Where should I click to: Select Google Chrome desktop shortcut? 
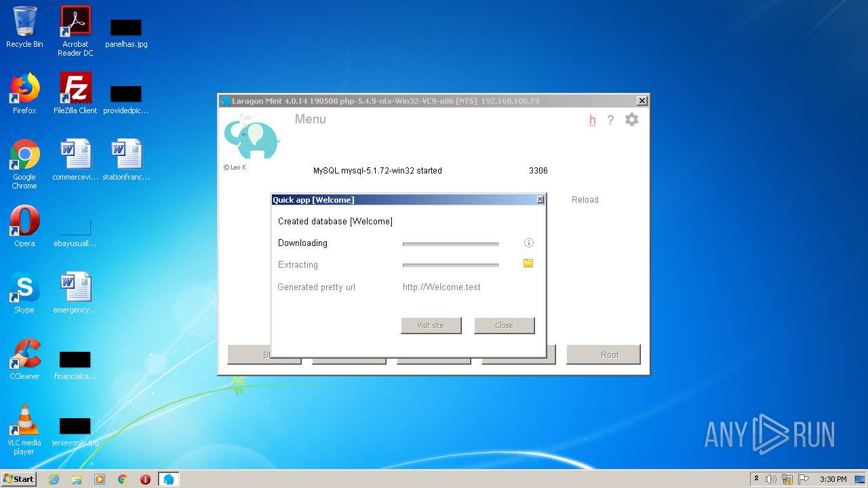(24, 164)
